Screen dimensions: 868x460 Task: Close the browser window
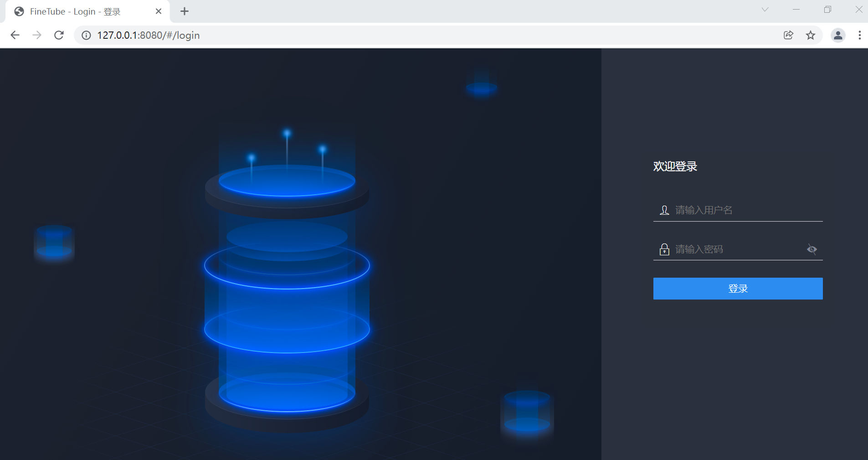859,10
